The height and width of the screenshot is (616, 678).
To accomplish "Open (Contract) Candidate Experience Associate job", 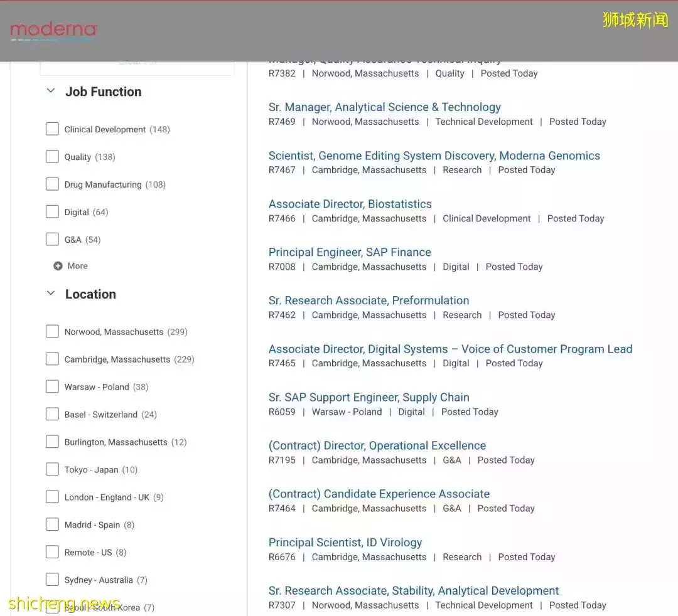I will [379, 494].
